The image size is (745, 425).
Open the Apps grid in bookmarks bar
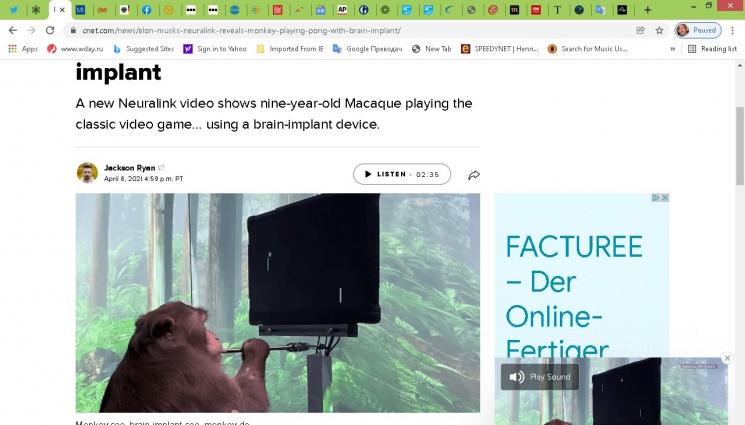tap(22, 48)
